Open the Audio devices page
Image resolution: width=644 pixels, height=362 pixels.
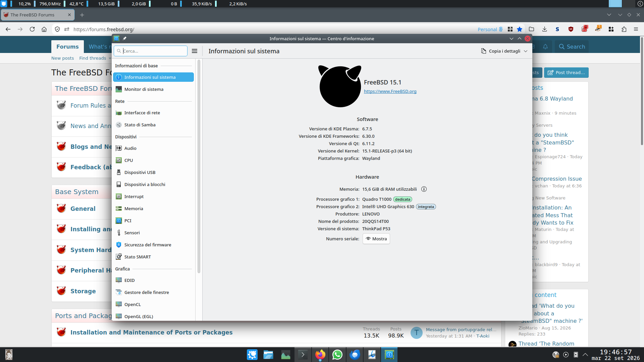[153, 148]
